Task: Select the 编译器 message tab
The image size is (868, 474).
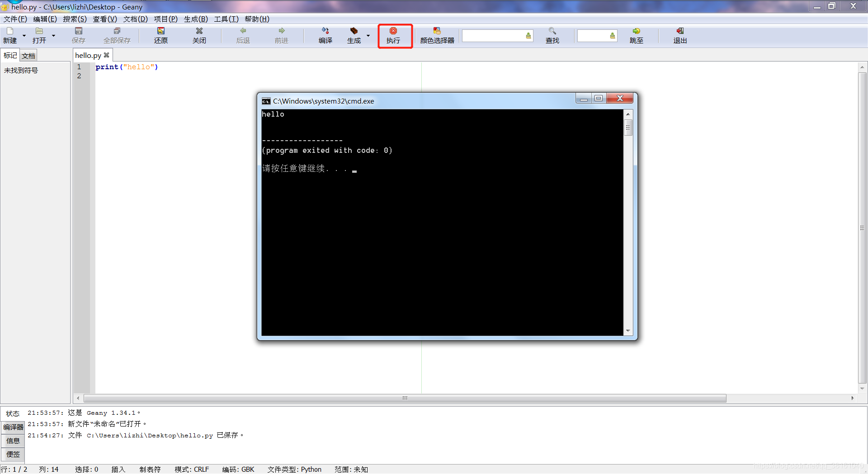Action: point(13,427)
